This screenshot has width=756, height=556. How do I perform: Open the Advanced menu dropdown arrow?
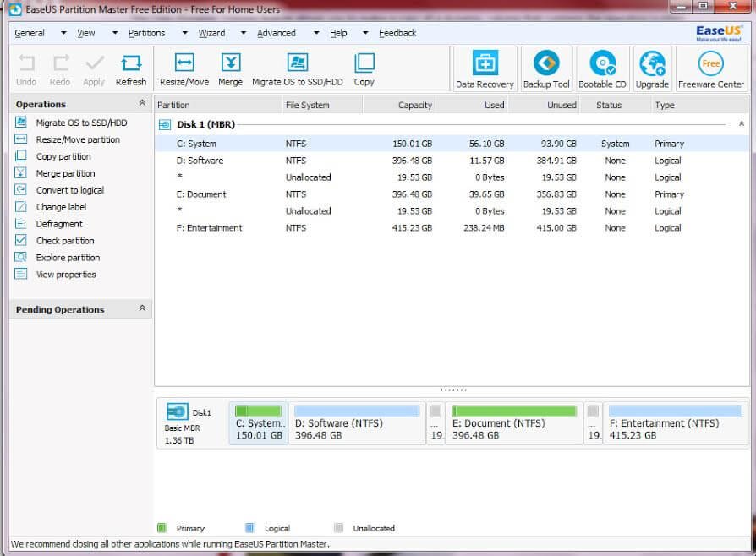[316, 33]
